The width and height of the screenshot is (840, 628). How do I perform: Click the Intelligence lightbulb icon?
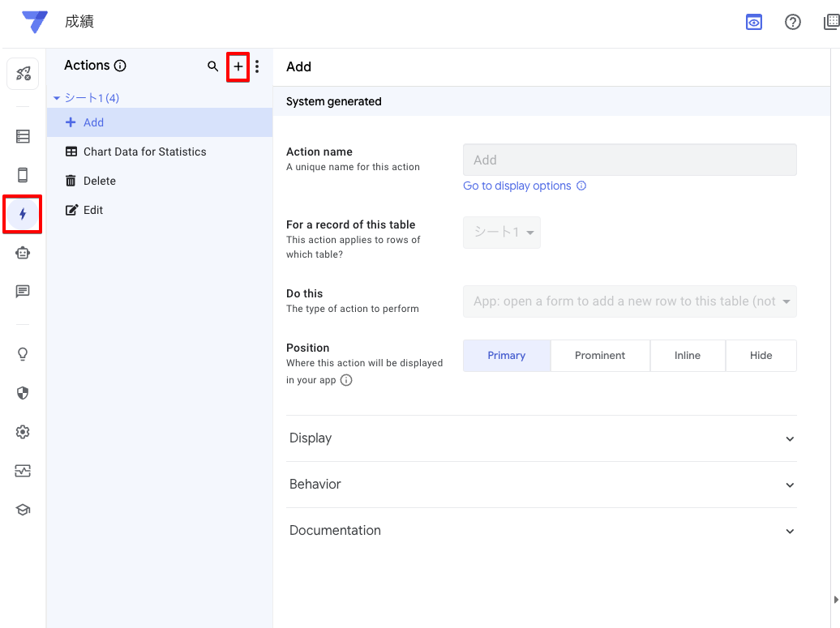click(23, 354)
